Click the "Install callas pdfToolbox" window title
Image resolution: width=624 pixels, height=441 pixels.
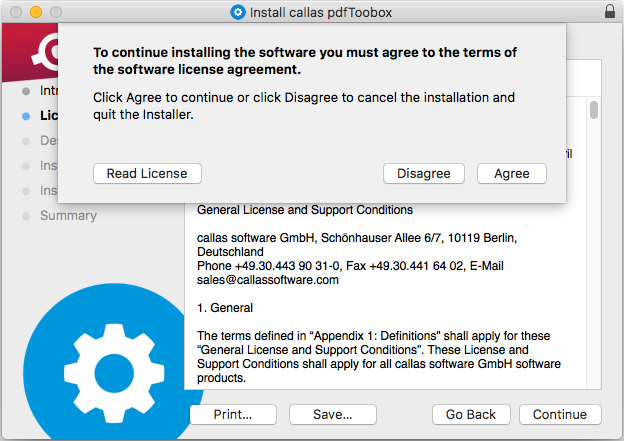pyautogui.click(x=321, y=13)
